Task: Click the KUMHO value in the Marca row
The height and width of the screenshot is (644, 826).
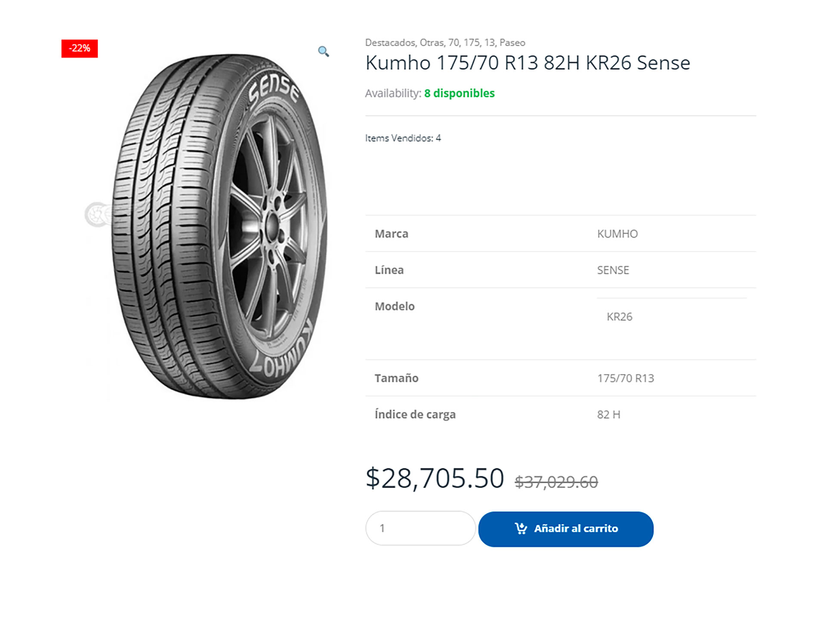Action: 618,233
